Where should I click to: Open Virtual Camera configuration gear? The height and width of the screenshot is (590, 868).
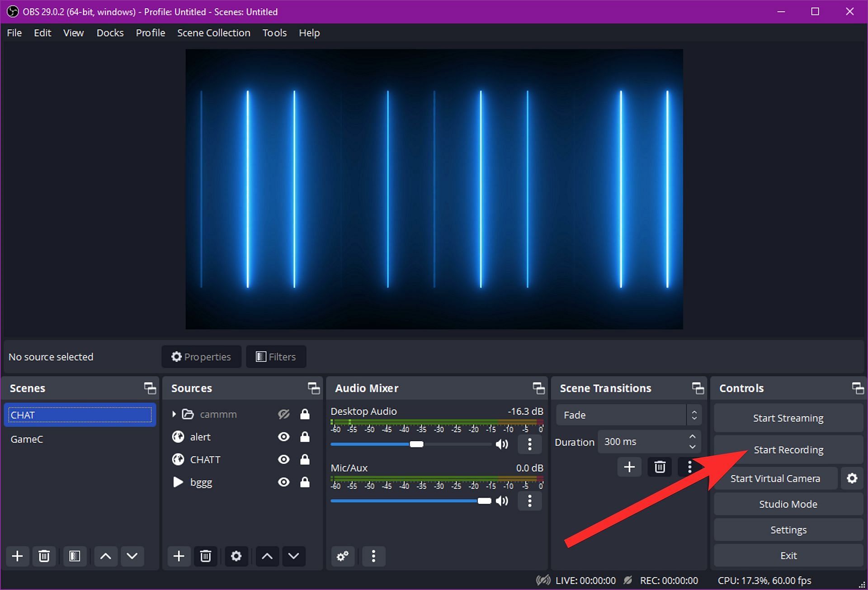click(x=852, y=478)
